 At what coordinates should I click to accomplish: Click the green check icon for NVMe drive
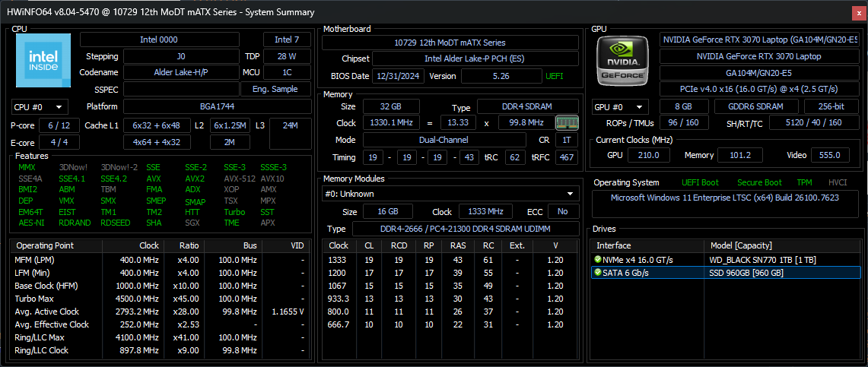598,260
